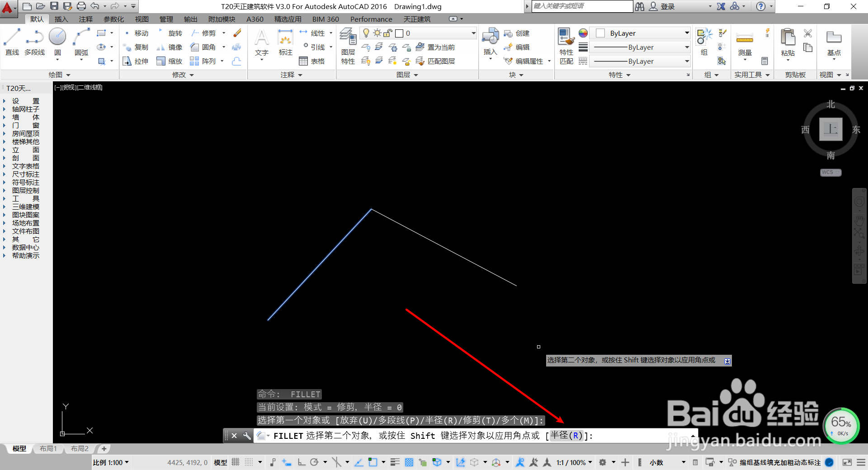This screenshot has width=868, height=470.
Task: Click the WCS button under view cube
Action: tap(830, 172)
